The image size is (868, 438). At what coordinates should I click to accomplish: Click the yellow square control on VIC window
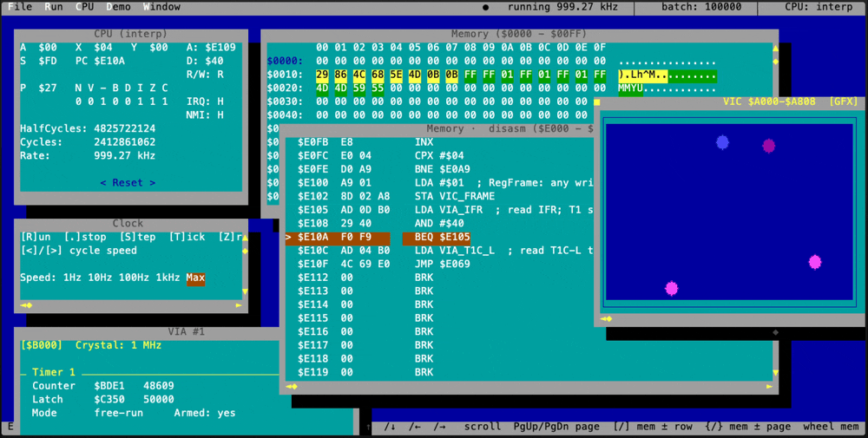(597, 101)
